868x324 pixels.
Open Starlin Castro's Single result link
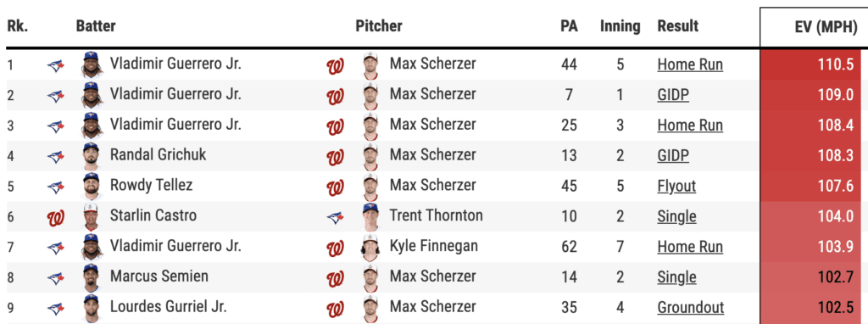(x=676, y=216)
